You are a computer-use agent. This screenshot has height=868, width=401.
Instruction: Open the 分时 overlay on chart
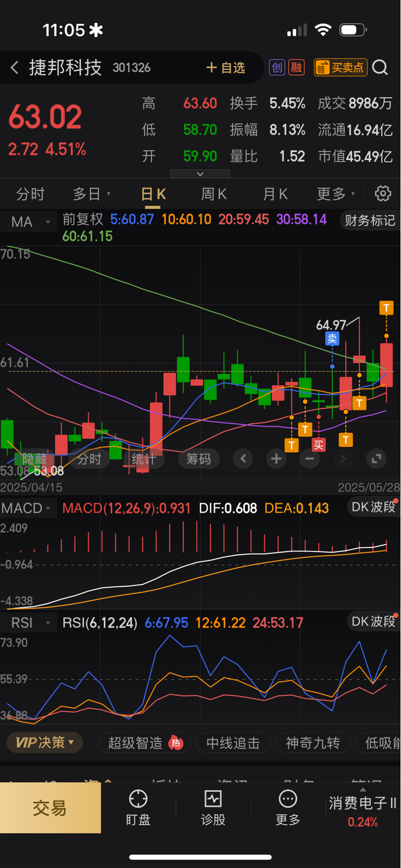[x=89, y=459]
